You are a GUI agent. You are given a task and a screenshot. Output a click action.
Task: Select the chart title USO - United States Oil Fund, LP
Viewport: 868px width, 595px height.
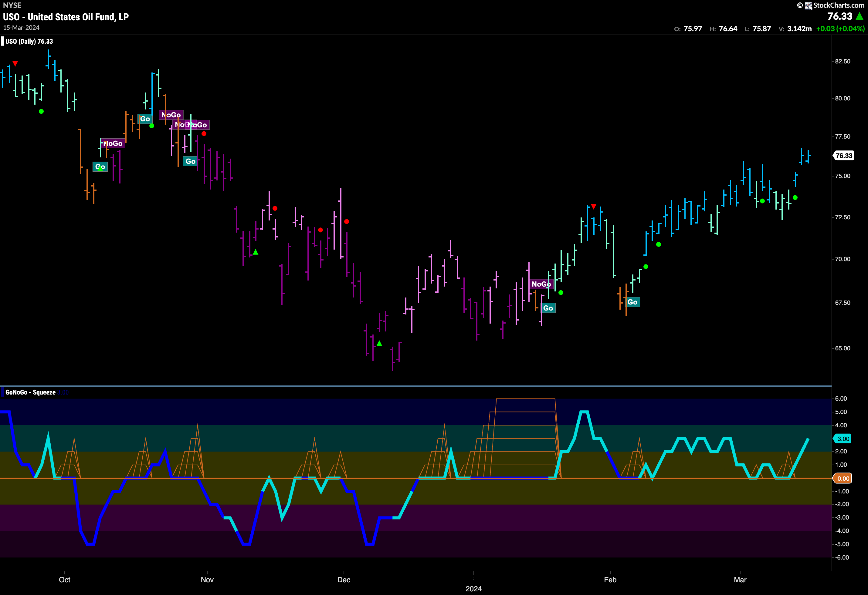click(66, 17)
